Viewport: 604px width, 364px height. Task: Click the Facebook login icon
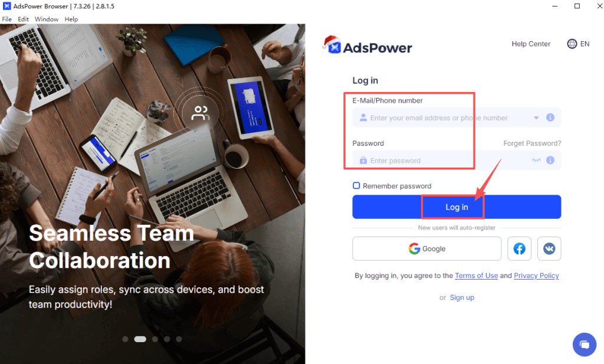pyautogui.click(x=519, y=249)
